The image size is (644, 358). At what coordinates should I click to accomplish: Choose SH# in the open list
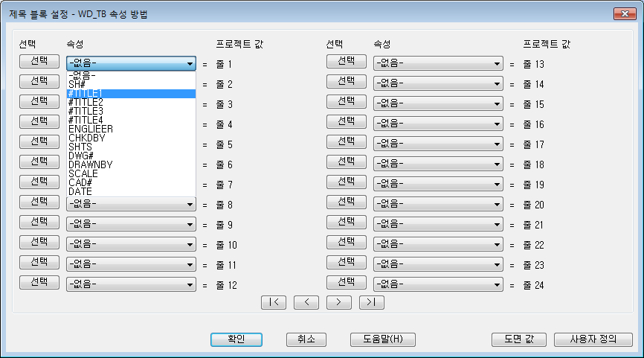tap(131, 85)
